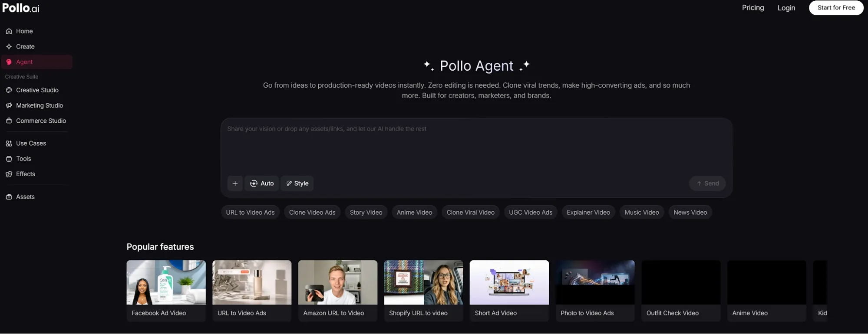Open the Photo to Video Ads thumbnail

click(x=595, y=282)
